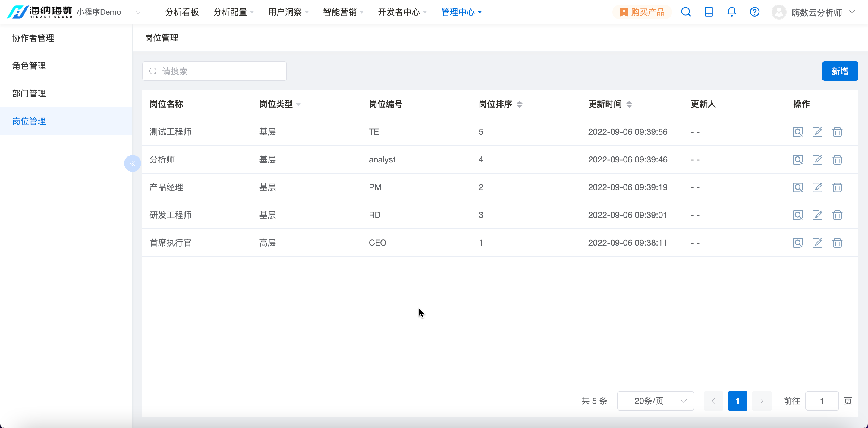
Task: Open the 分析配置 dropdown menu
Action: coord(234,12)
